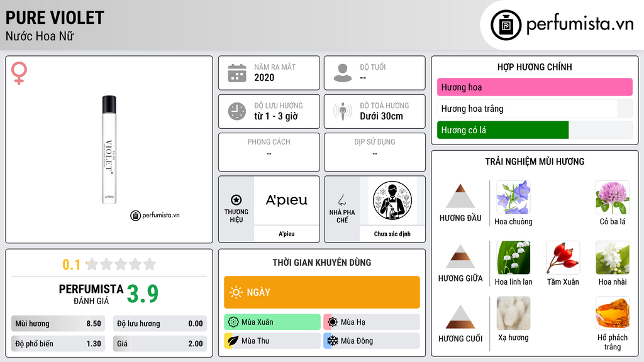This screenshot has width=644, height=362.
Task: Click the sun icon beside Mùa Hạ
Action: (x=333, y=322)
